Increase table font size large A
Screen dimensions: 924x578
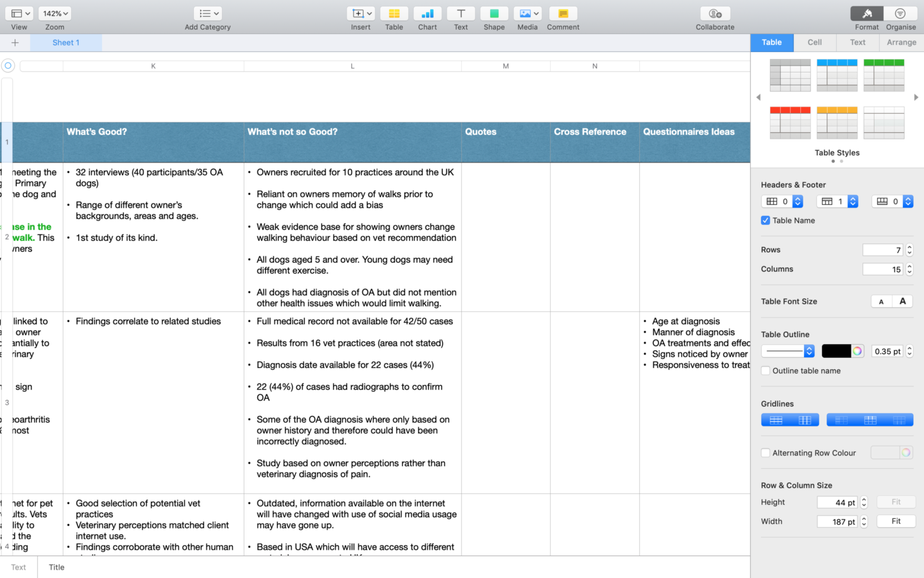903,301
